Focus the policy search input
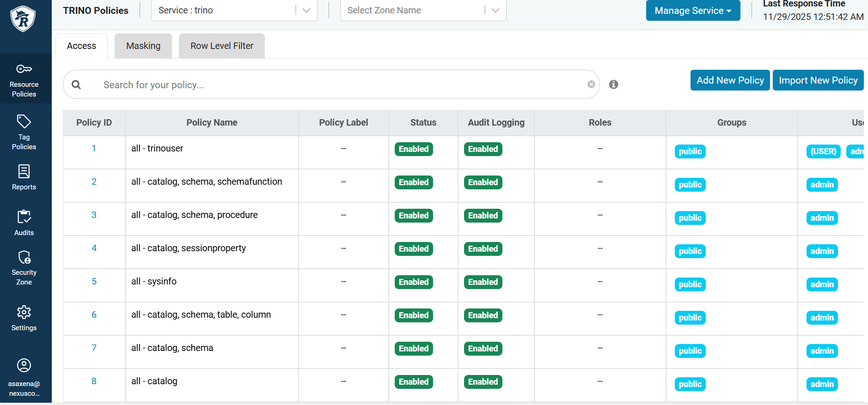Image resolution: width=868 pixels, height=405 pixels. click(x=337, y=85)
